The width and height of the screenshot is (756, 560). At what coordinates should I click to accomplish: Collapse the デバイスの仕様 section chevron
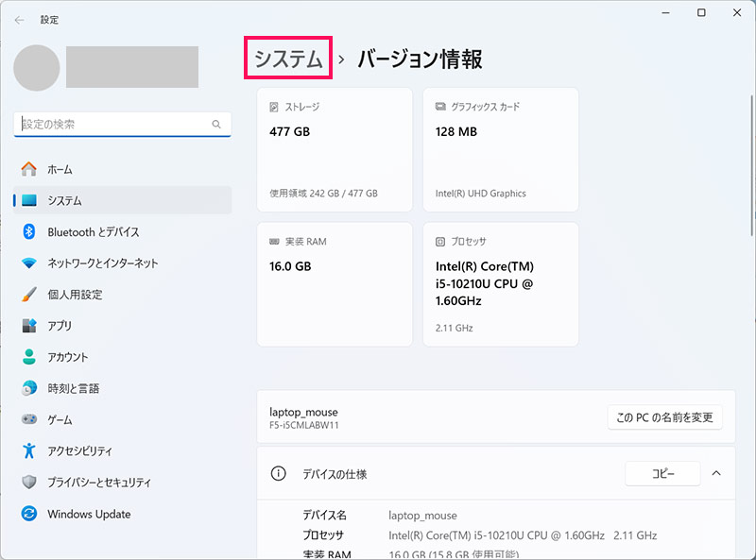[716, 473]
